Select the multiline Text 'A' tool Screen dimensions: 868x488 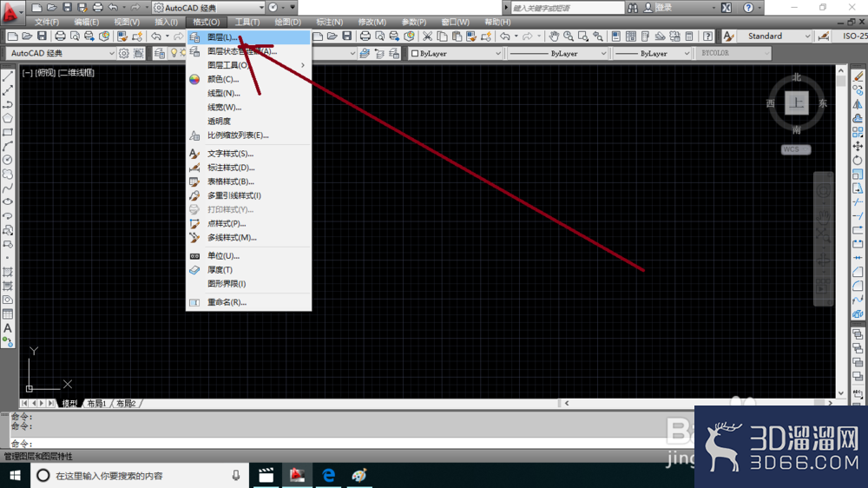coord(8,328)
